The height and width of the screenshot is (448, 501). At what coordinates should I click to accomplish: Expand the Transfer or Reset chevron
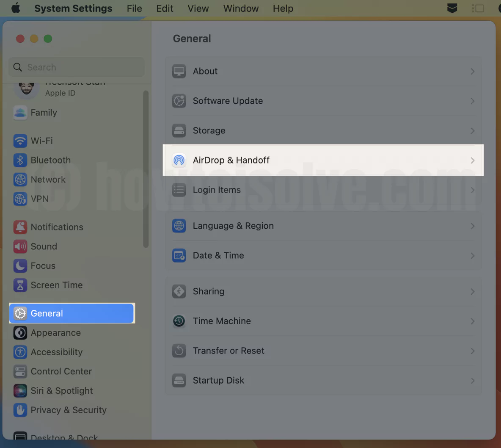coord(472,351)
